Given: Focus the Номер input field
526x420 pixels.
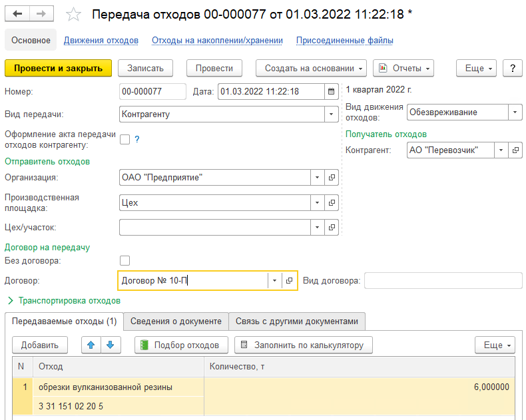Looking at the screenshot, I should pos(152,92).
